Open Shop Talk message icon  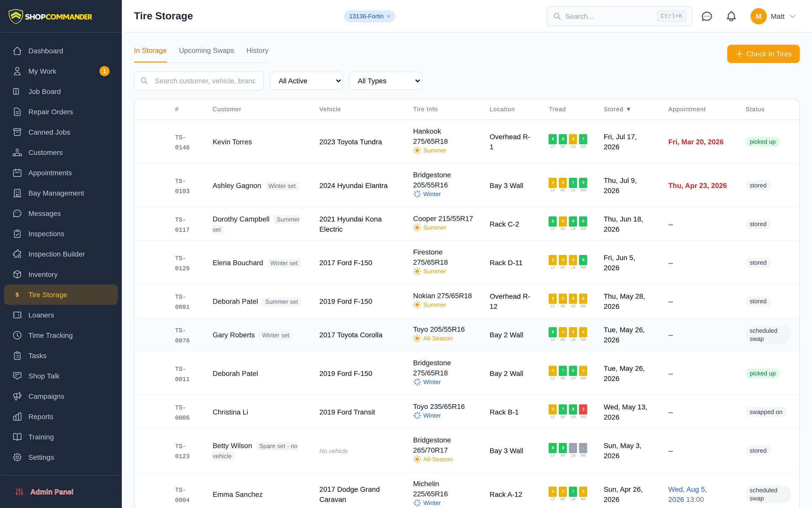click(17, 376)
